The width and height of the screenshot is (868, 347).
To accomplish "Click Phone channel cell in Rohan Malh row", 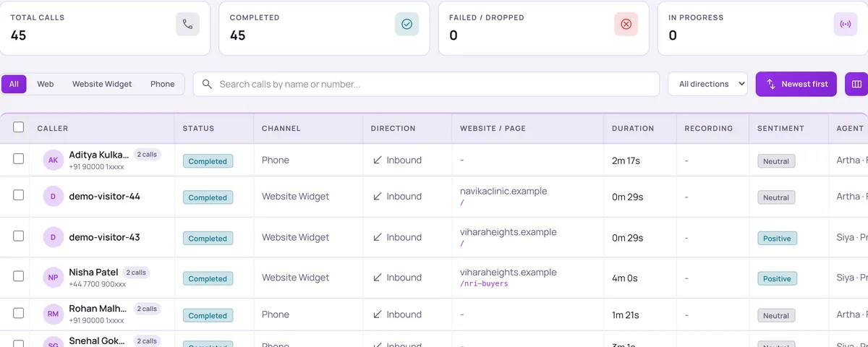I will [276, 314].
